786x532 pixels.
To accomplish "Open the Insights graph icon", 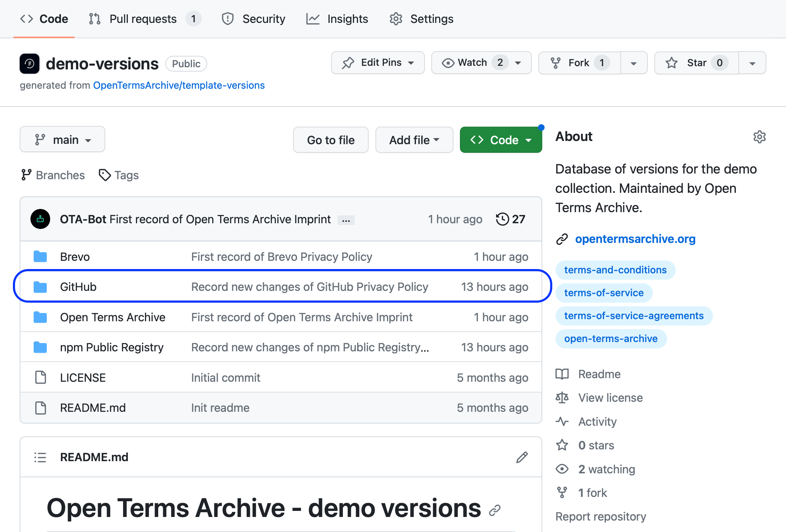I will 312,19.
